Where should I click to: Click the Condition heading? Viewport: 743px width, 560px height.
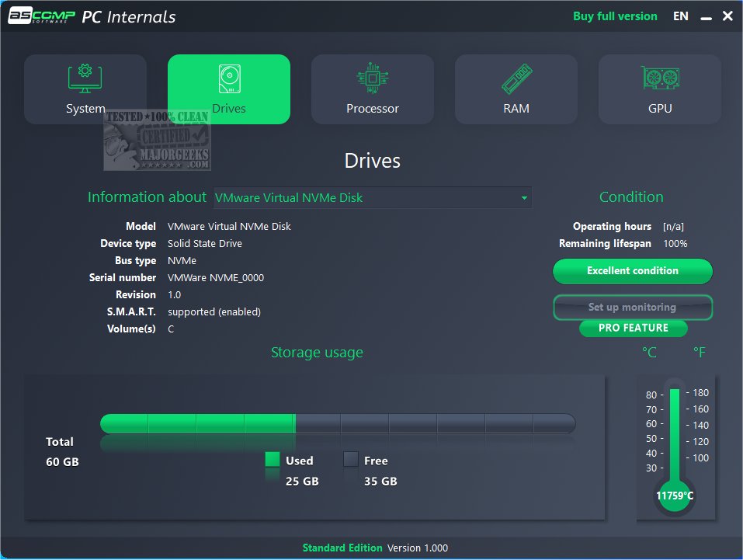coord(631,197)
